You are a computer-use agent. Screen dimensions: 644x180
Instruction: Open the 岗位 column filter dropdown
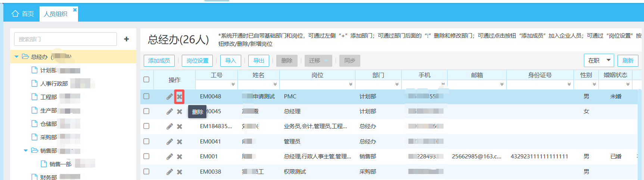click(x=351, y=85)
